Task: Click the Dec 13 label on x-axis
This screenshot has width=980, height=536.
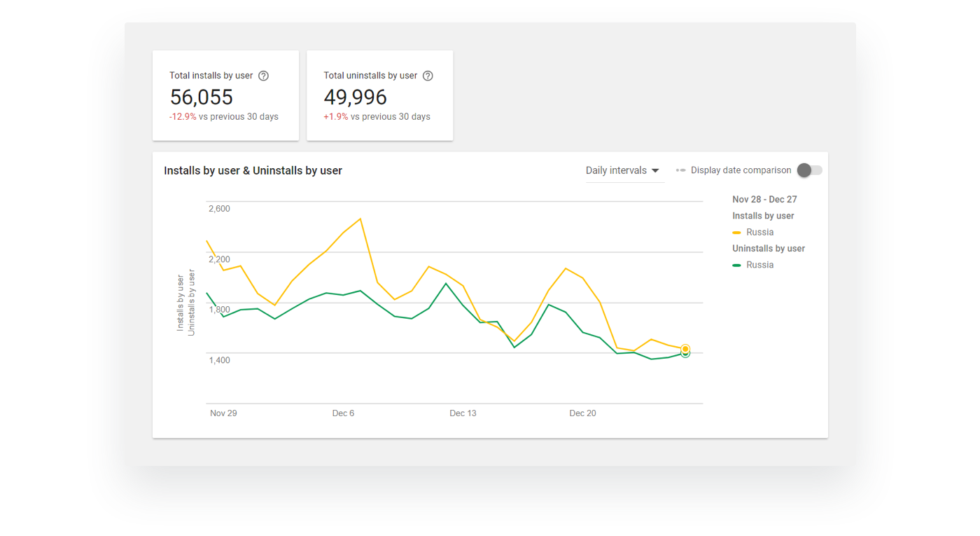Action: click(463, 413)
